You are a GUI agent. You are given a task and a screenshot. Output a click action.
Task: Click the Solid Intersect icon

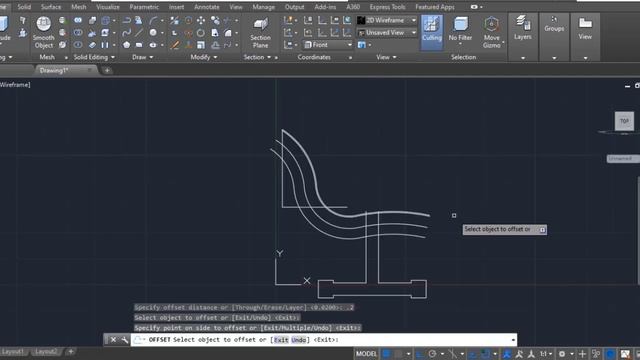pyautogui.click(x=78, y=45)
